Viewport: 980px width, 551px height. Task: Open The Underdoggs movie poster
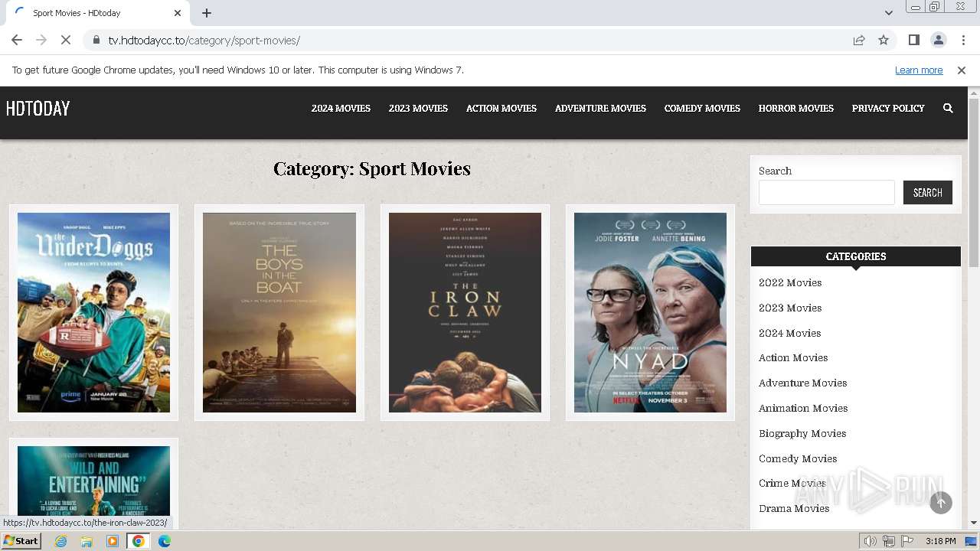coord(93,312)
